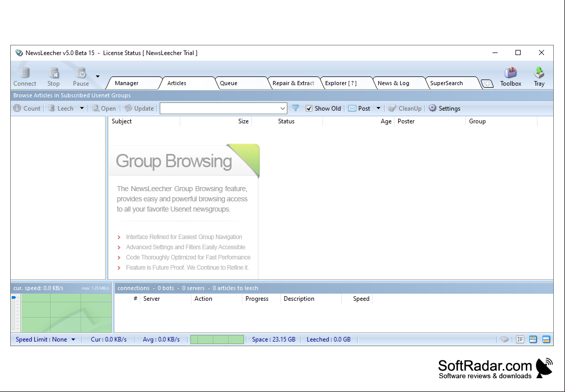Click the Count articles button

point(27,109)
